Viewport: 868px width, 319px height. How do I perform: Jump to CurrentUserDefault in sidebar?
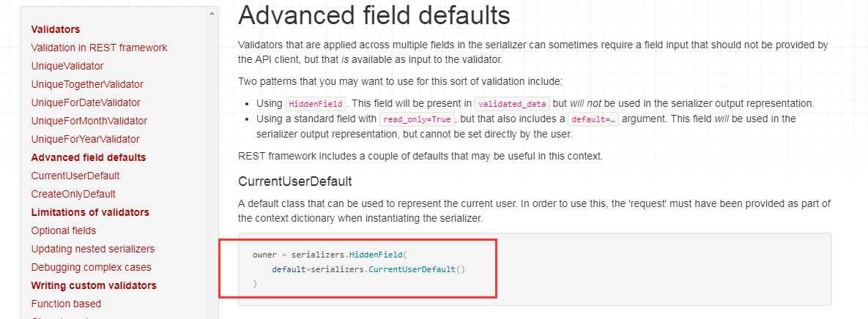point(75,176)
